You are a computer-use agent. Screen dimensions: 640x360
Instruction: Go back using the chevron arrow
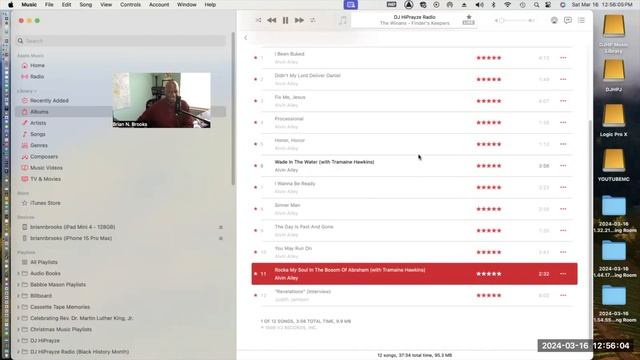coord(246,38)
